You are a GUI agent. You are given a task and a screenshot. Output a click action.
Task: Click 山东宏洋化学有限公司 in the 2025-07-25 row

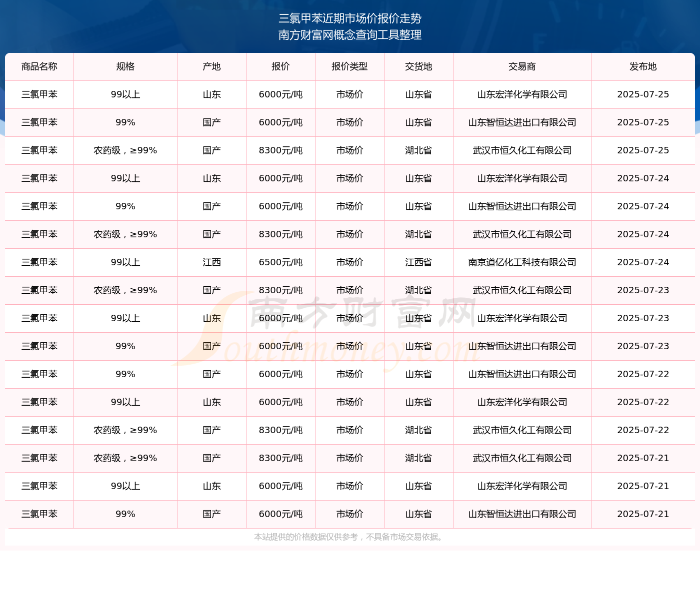click(x=522, y=94)
